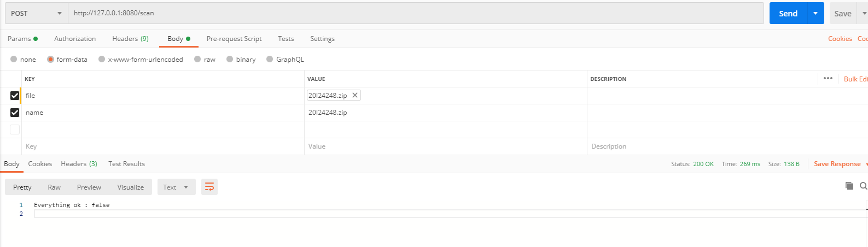This screenshot has height=247, width=868.
Task: Uncheck the name key row checkbox
Action: (15, 113)
